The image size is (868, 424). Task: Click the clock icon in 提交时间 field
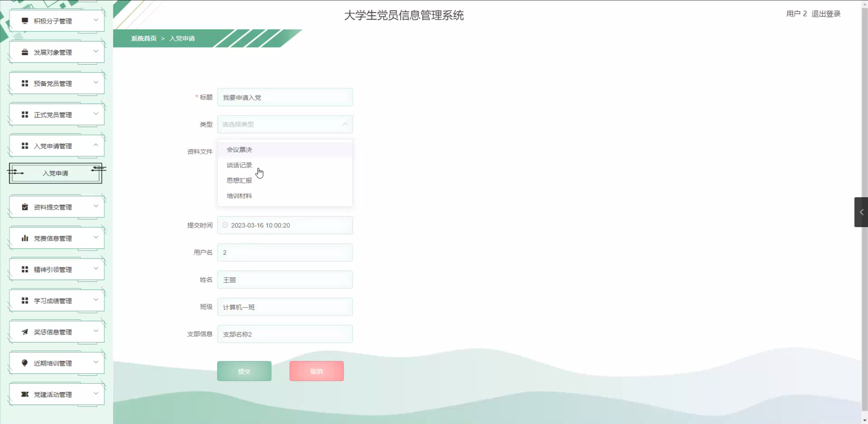coord(225,225)
